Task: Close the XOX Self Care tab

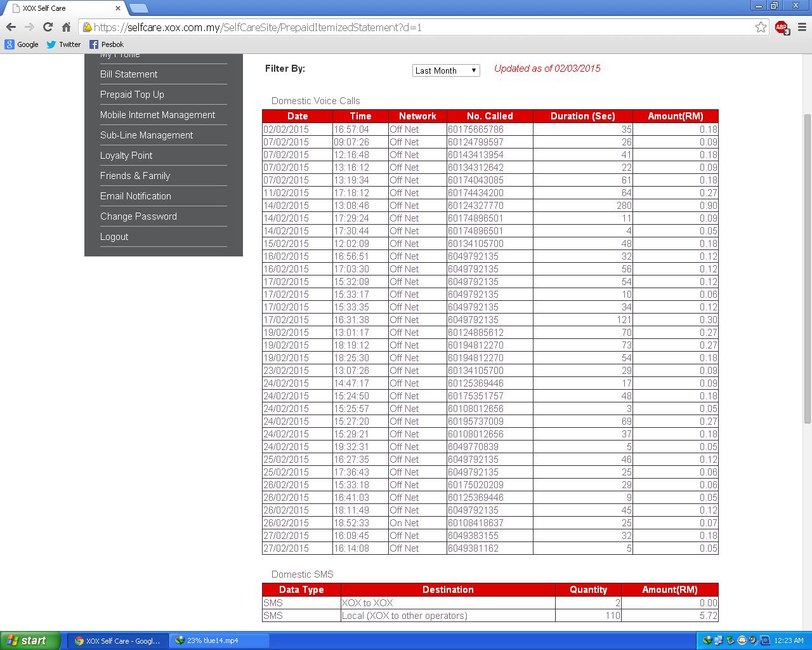Action: coord(118,8)
